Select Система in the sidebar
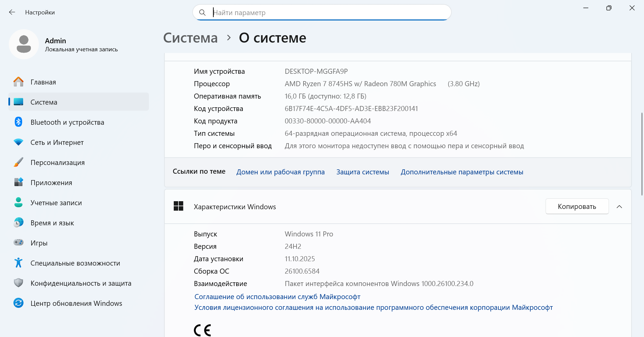This screenshot has height=337, width=644. click(79, 102)
